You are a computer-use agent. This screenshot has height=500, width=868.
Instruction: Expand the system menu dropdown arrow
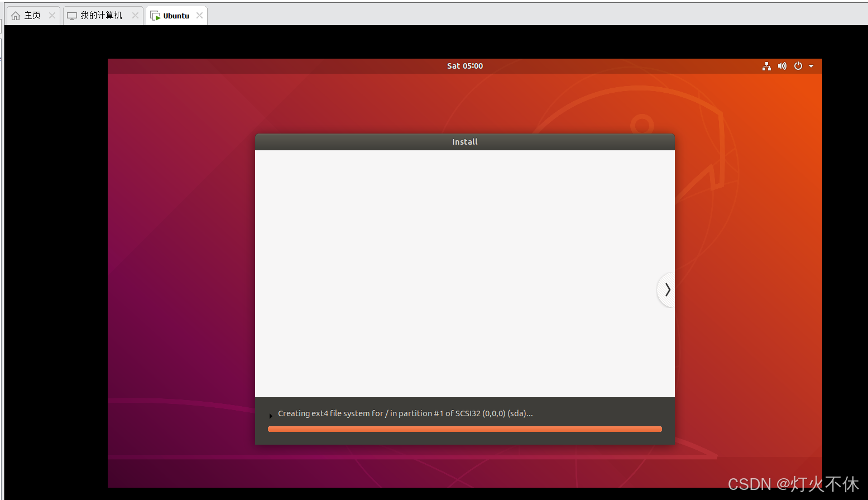(811, 66)
